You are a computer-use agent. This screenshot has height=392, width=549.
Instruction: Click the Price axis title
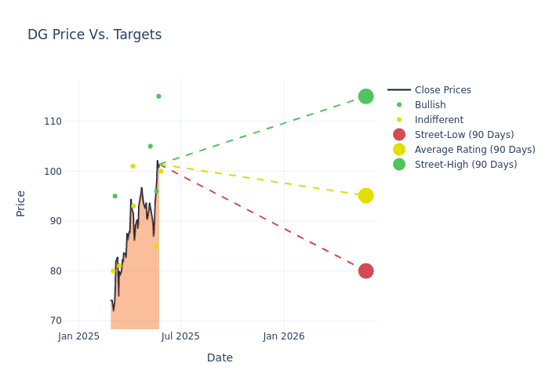click(21, 203)
